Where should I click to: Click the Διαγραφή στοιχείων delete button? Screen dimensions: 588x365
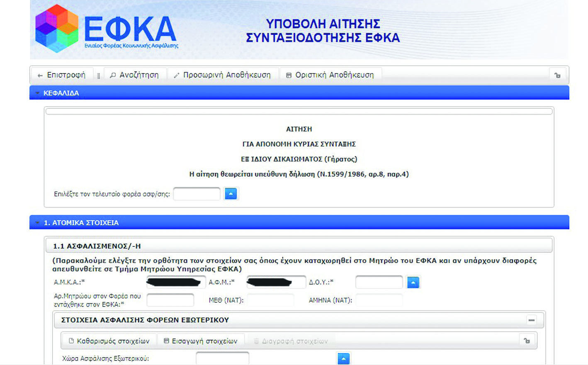(291, 341)
